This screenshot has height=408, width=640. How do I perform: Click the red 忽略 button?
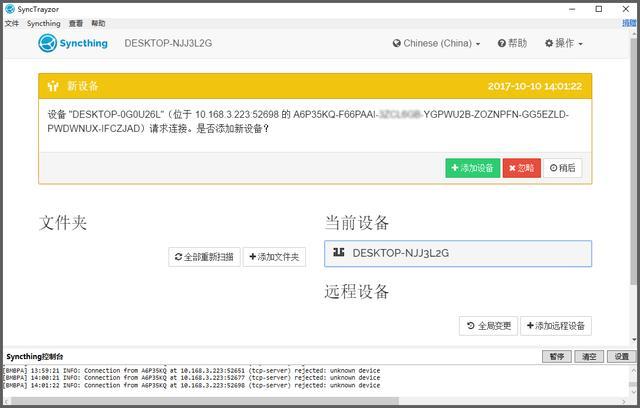[x=522, y=168]
